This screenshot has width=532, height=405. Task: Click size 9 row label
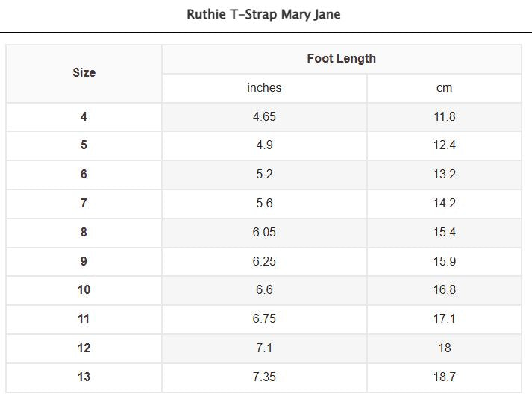(x=84, y=262)
